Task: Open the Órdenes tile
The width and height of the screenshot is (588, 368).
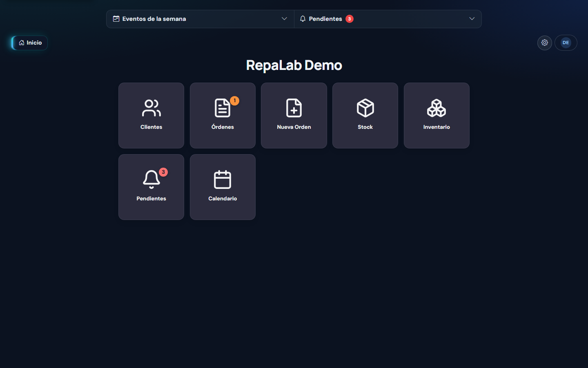Action: coord(223,115)
